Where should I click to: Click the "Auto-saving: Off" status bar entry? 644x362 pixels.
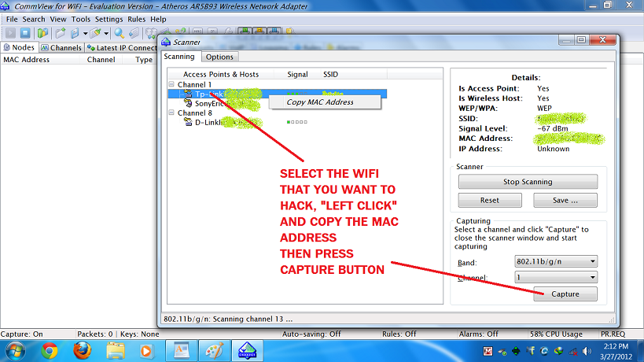point(311,334)
